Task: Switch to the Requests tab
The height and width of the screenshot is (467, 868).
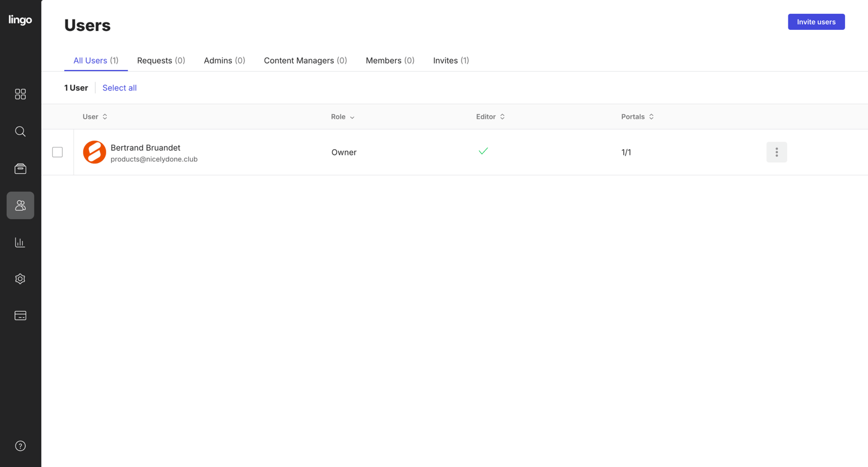Action: pos(161,60)
